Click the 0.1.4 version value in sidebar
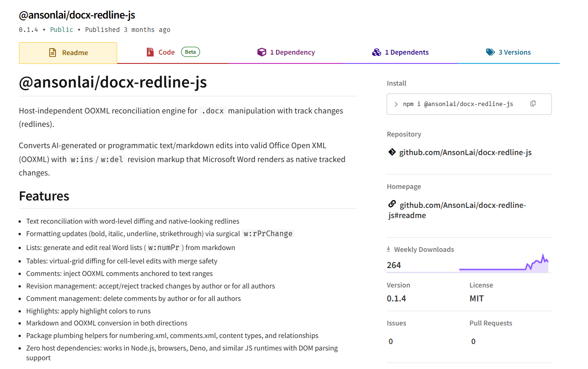Viewport: 588px width, 369px height. (x=396, y=299)
